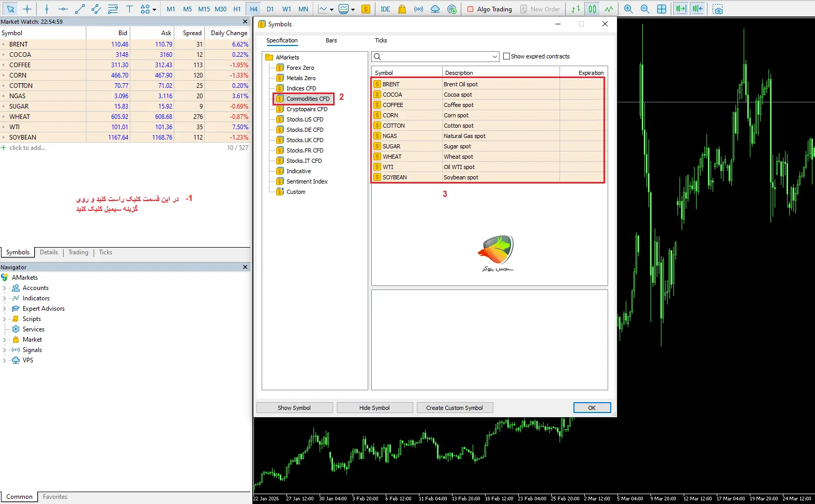Click the symbol search field in Symbols dialog
815x504 pixels.
tap(435, 57)
